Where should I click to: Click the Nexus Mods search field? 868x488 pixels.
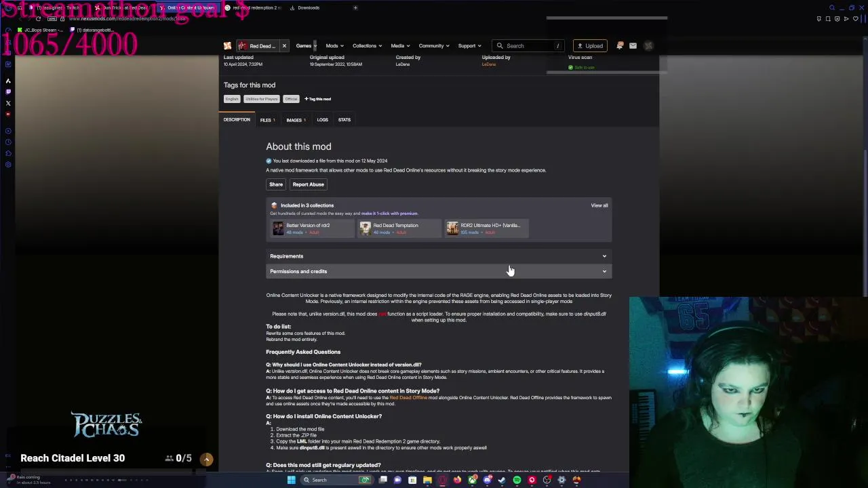pyautogui.click(x=528, y=46)
